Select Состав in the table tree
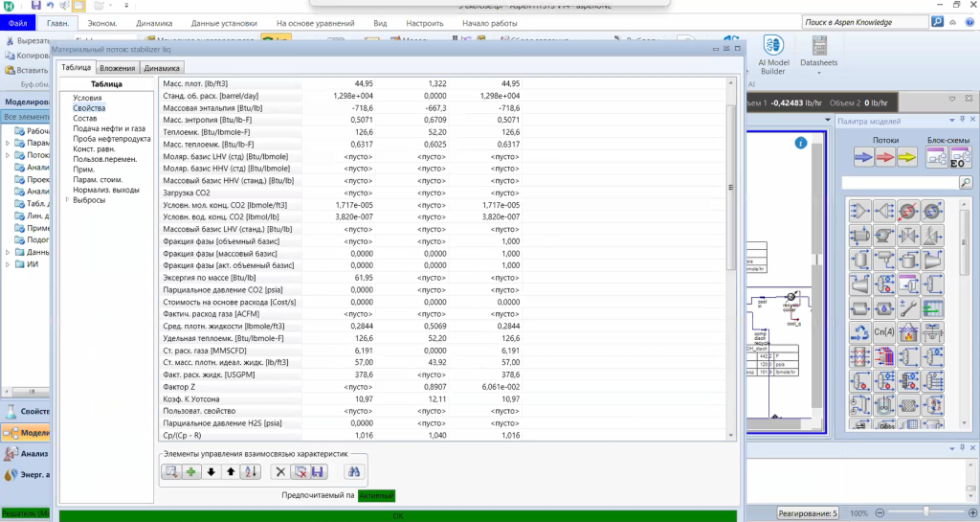The image size is (980, 522). pos(85,118)
